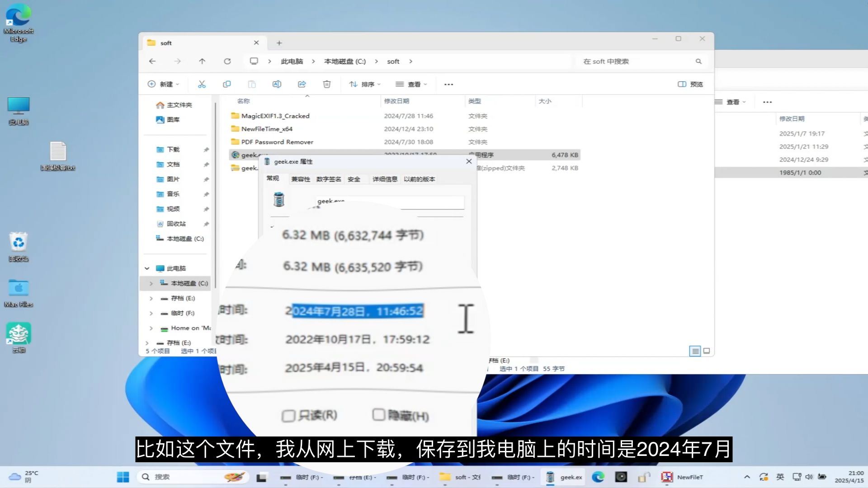Open Edge from the taskbar

[598, 477]
